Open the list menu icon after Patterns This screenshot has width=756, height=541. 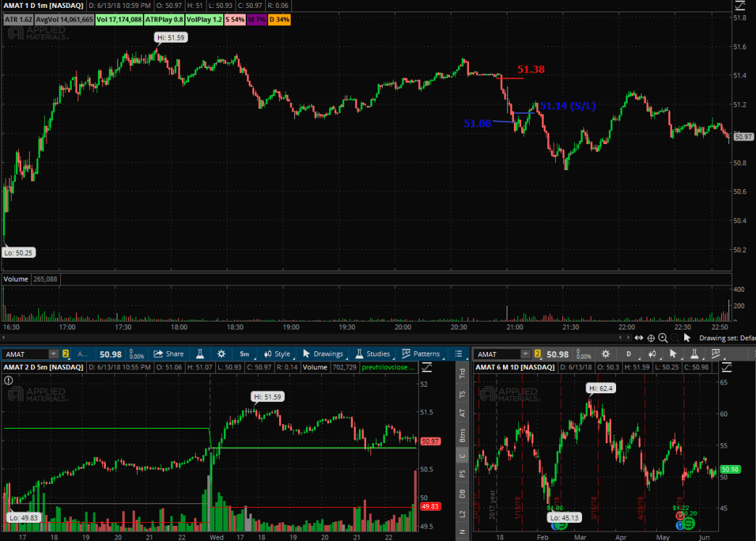(x=457, y=354)
